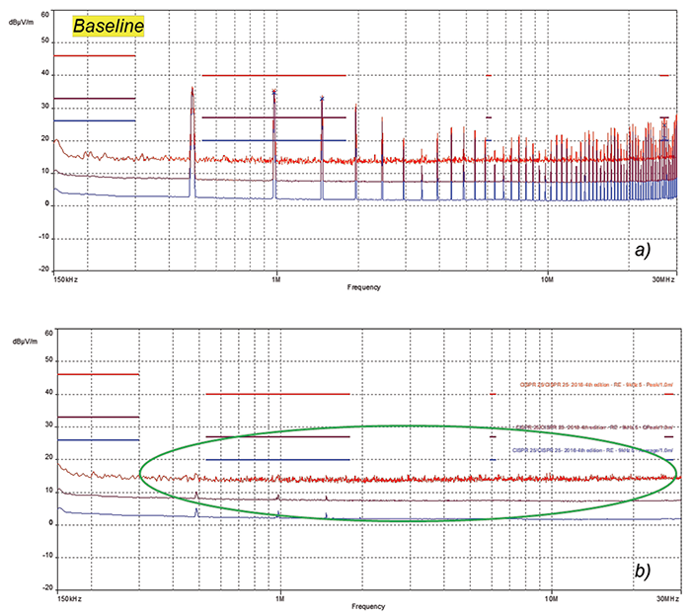Click the 60 y-axis label on upper chart
Screen dimensions: 691x616
43,13
